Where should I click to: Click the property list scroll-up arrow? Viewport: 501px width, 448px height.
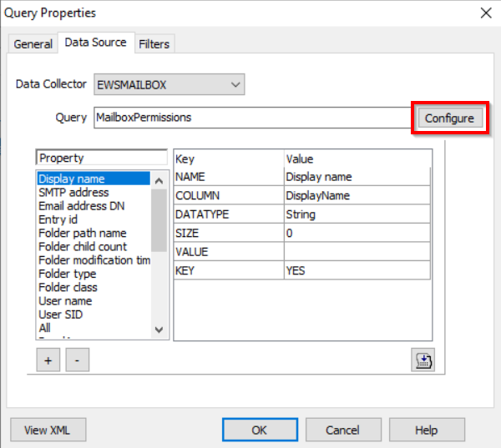(159, 181)
